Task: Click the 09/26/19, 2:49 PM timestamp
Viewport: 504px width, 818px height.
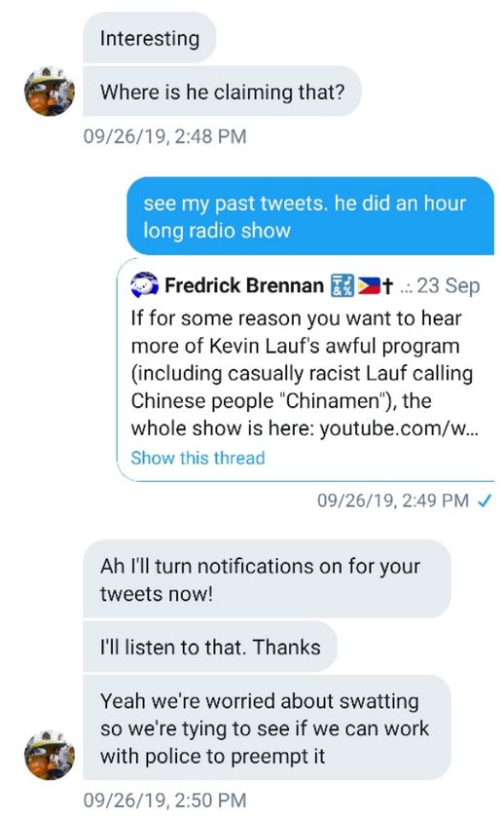Action: [393, 501]
